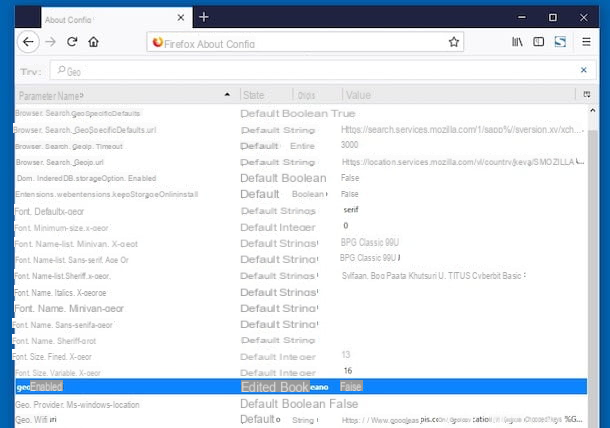This screenshot has height=428, width=610.
Task: Click the scrollbar up arrow
Action: point(592,111)
